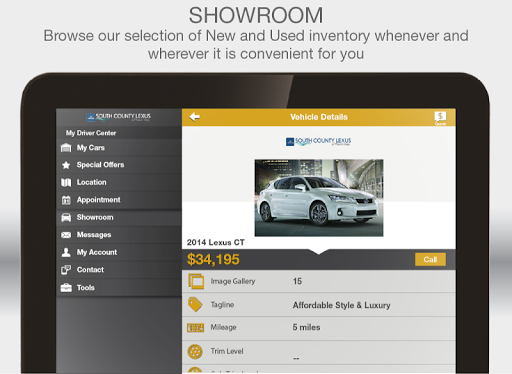Image resolution: width=512 pixels, height=374 pixels.
Task: Tap the back arrow in Vehicle Details header
Action: pos(194,117)
